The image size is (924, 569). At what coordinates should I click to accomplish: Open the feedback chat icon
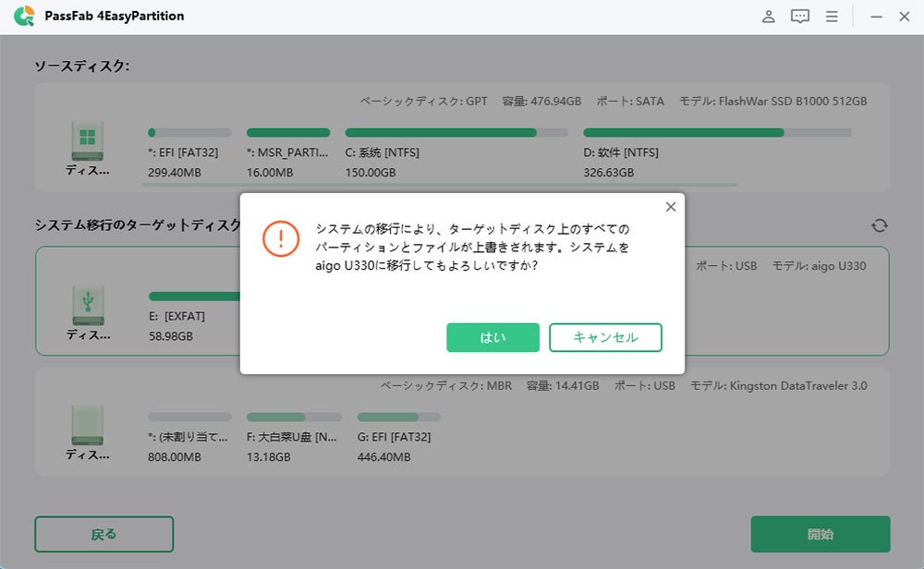799,17
